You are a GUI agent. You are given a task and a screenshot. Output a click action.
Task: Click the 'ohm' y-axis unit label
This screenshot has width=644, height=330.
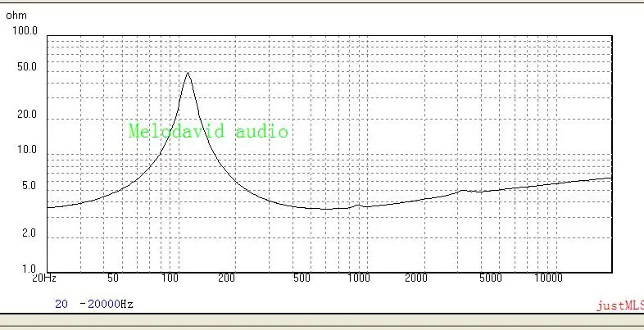tap(16, 16)
